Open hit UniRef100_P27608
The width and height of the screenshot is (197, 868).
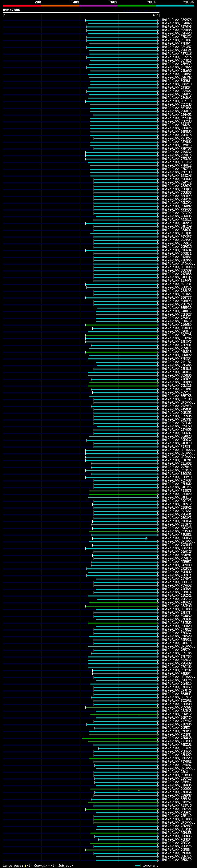point(176,26)
